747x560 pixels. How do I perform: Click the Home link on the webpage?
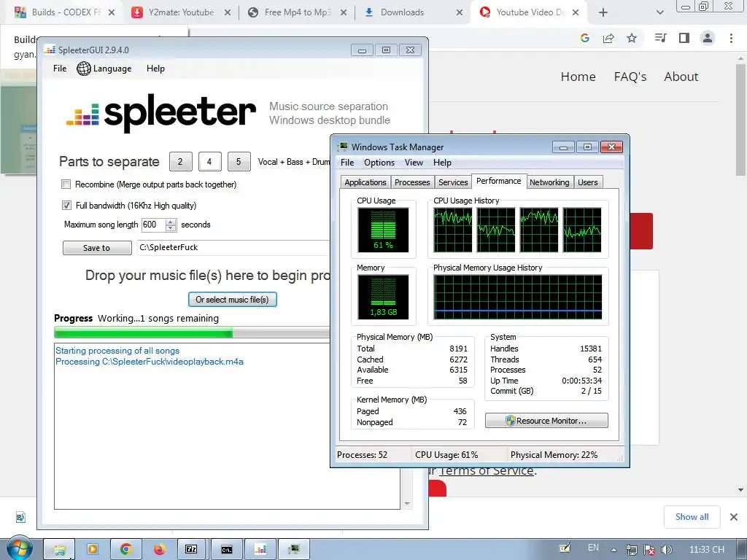tap(578, 77)
